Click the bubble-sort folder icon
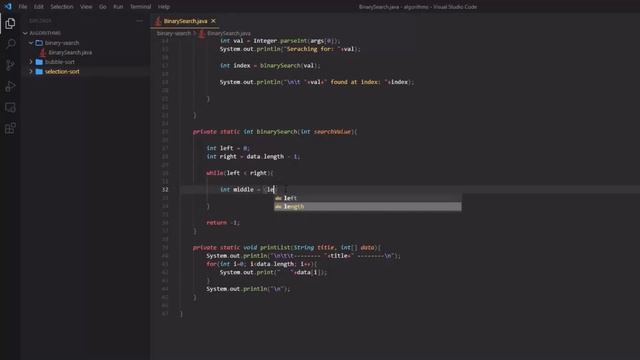640x360 pixels. [39, 62]
